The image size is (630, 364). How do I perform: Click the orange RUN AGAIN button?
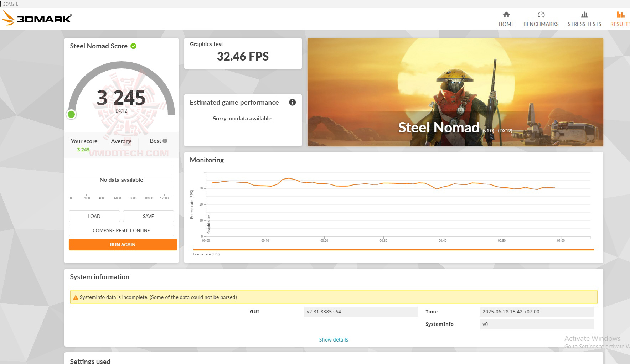pyautogui.click(x=123, y=245)
